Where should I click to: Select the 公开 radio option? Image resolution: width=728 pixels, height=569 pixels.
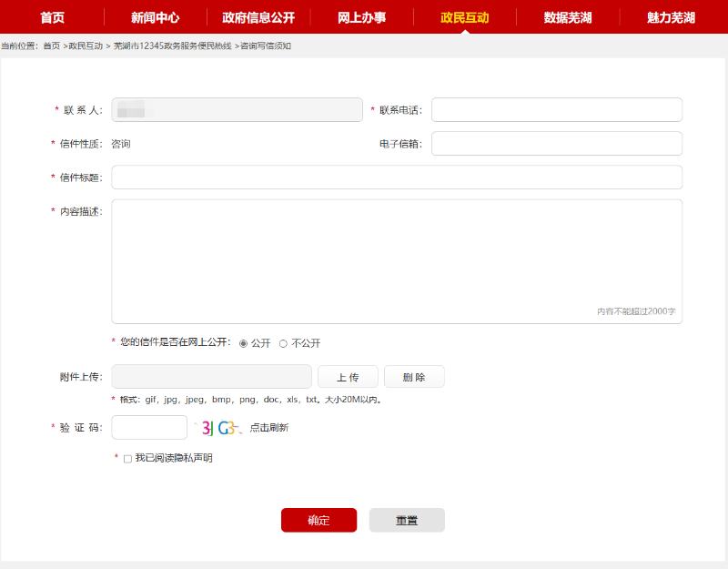point(243,343)
